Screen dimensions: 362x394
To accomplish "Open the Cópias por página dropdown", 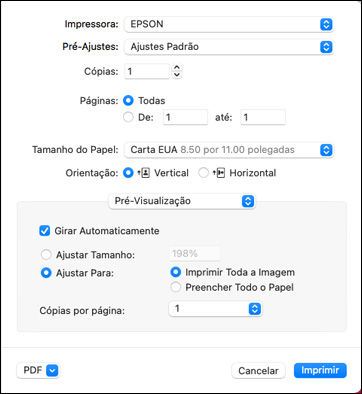I will (215, 309).
